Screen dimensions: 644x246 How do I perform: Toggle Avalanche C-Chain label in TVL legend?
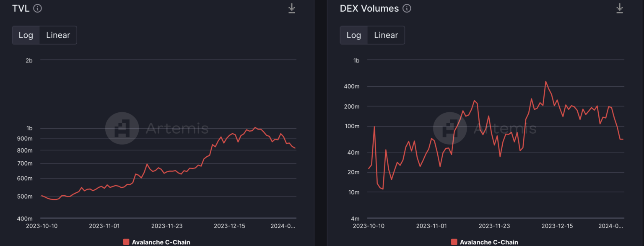pos(161,242)
